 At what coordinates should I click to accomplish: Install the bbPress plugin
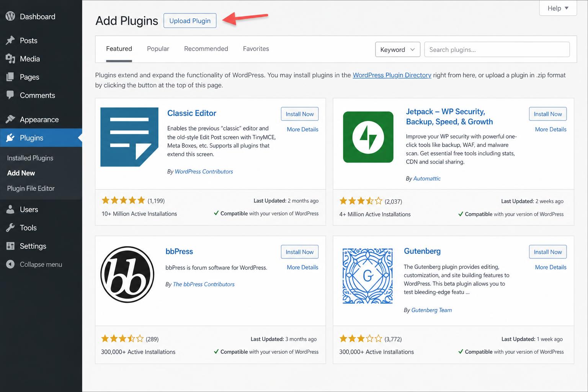(300, 252)
